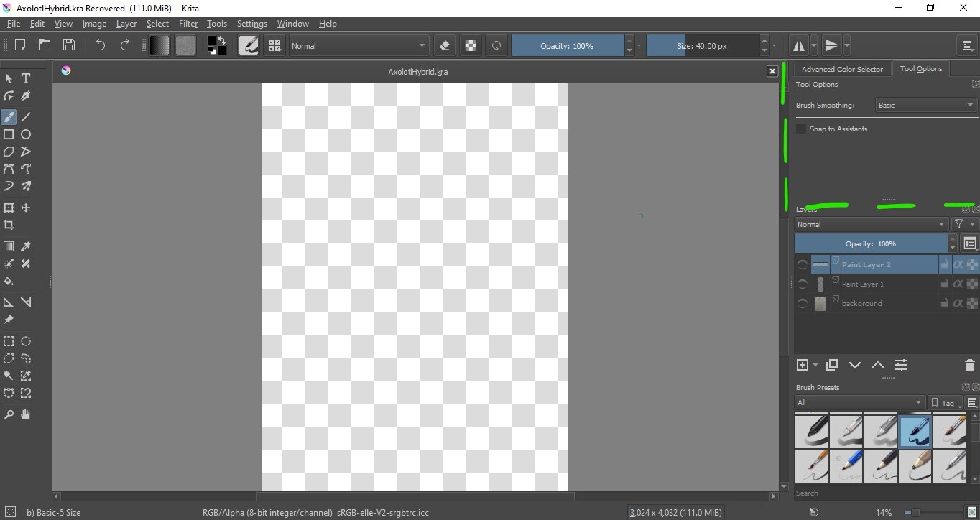Open the layer blending mode dropdown

[x=871, y=224]
